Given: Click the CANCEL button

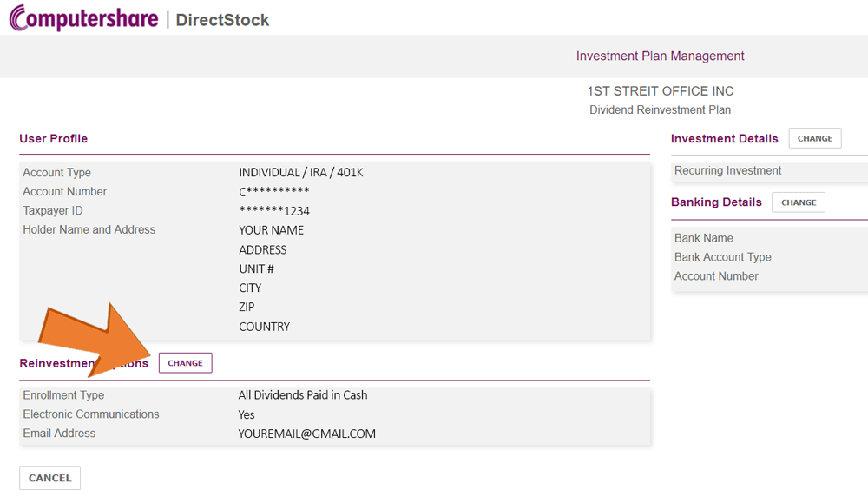Looking at the screenshot, I should tap(49, 478).
